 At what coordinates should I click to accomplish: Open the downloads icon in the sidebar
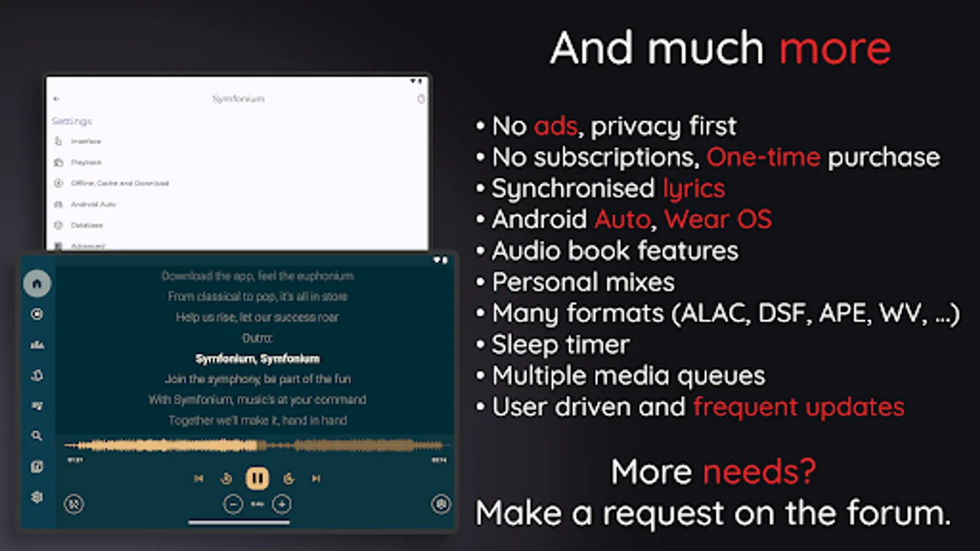point(37,375)
